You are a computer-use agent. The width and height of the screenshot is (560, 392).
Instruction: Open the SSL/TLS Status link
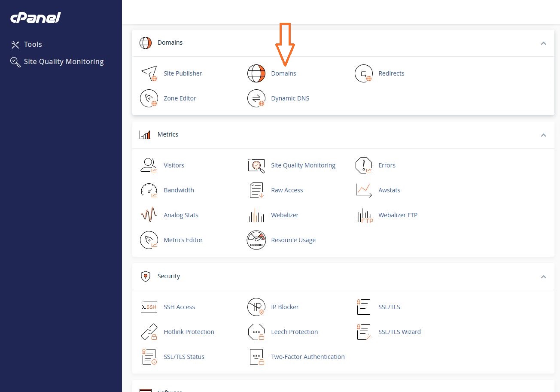click(184, 357)
